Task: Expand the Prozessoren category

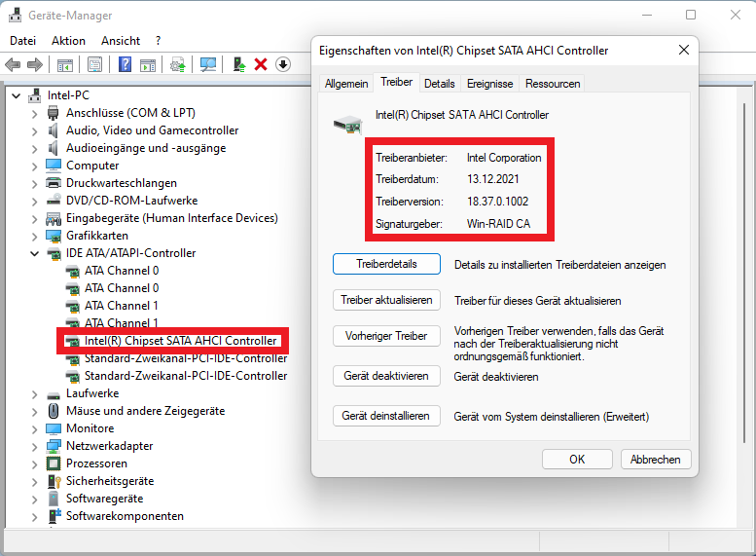Action: [35, 464]
